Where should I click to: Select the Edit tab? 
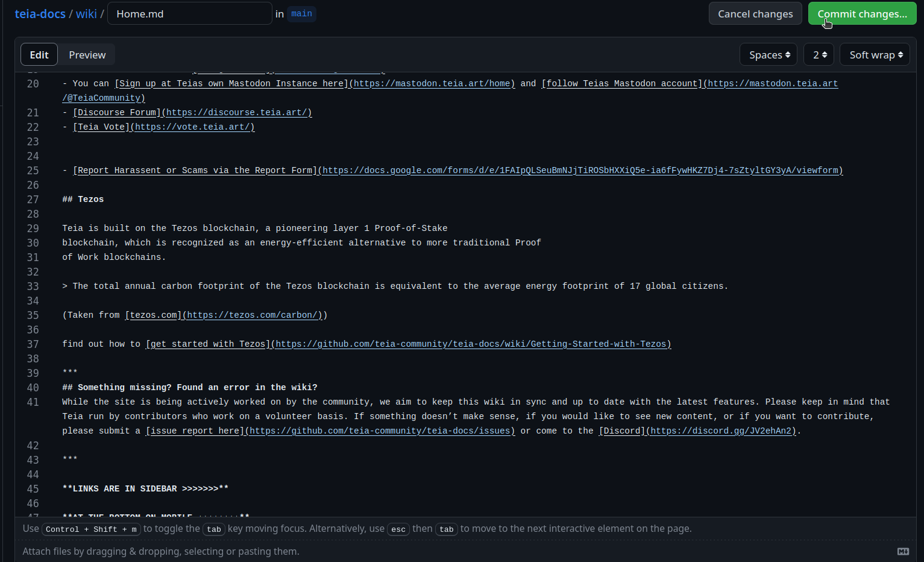click(39, 55)
